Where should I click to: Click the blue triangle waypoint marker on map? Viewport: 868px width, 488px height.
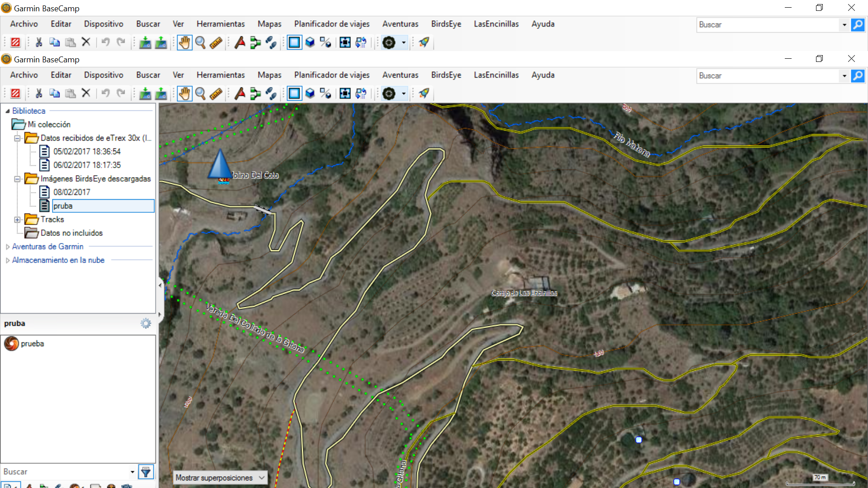220,164
